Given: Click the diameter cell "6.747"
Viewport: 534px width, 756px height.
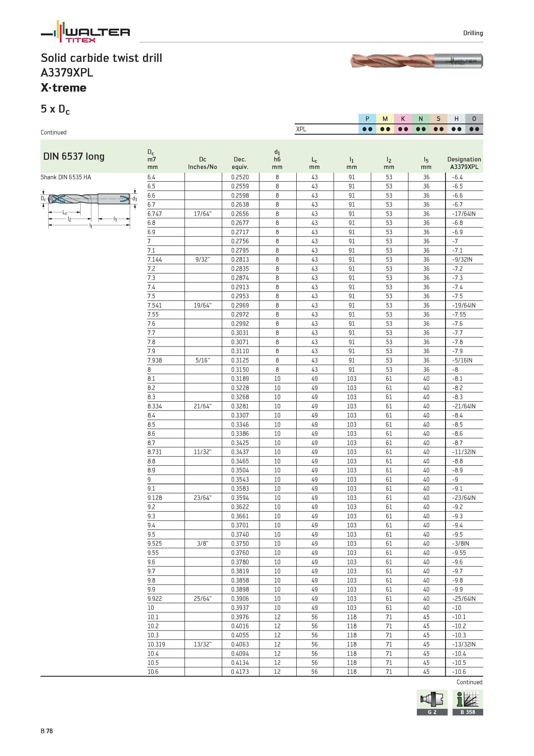Looking at the screenshot, I should tap(155, 214).
